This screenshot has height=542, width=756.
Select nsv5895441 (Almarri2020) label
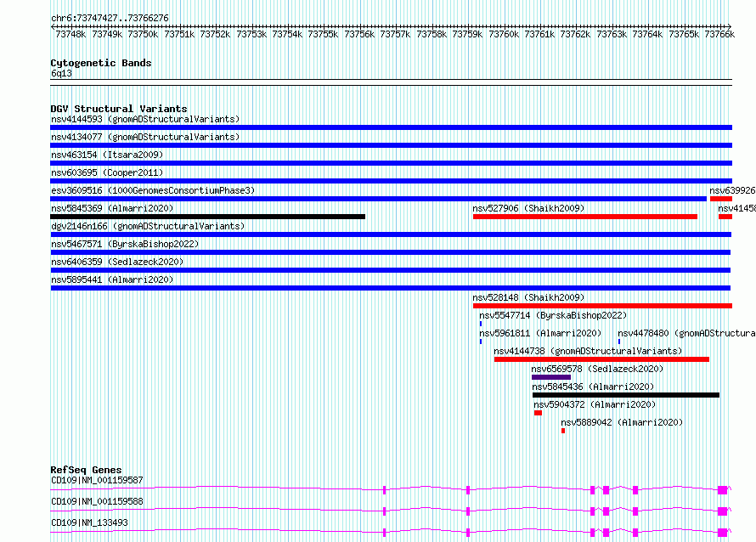pyautogui.click(x=112, y=279)
